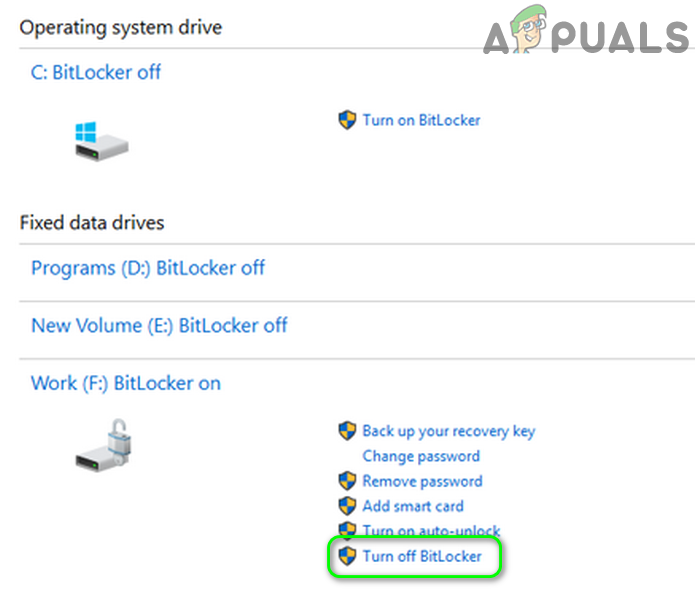
Task: Choose Remove password for Work (F:)
Action: pos(422,481)
